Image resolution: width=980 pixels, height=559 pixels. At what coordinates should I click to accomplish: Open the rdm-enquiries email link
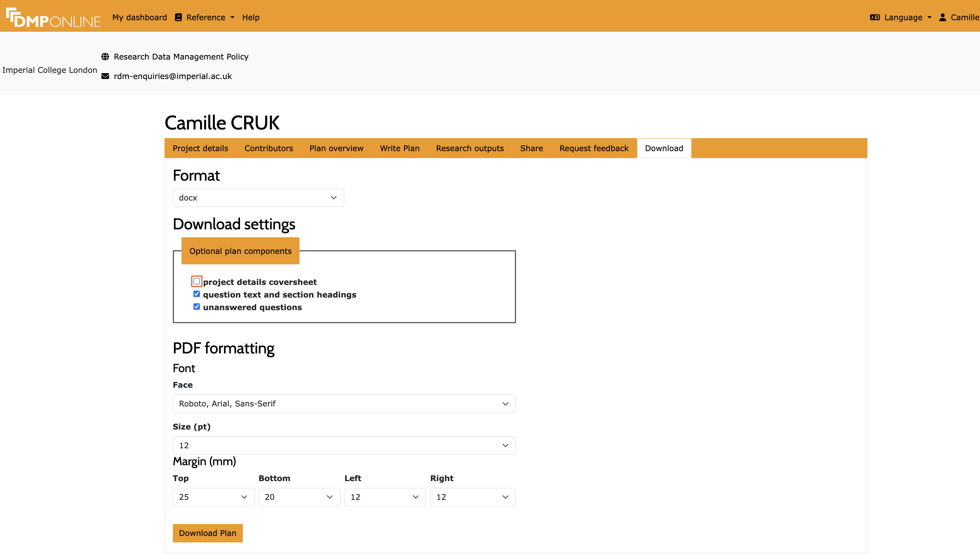click(x=172, y=76)
